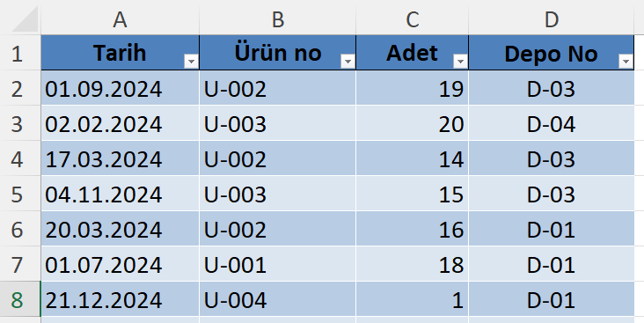Select column A header
644x323 pixels.
120,18
